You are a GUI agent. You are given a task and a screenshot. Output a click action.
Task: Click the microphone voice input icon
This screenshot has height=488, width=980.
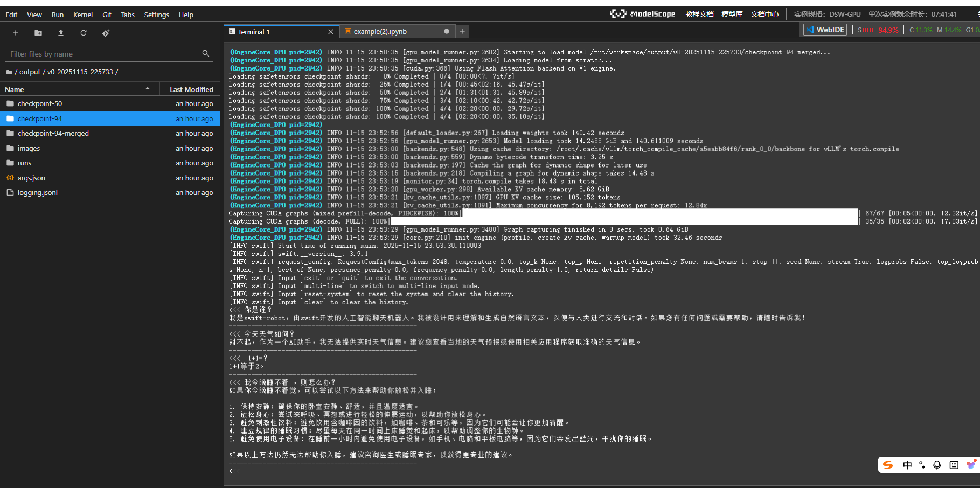937,465
